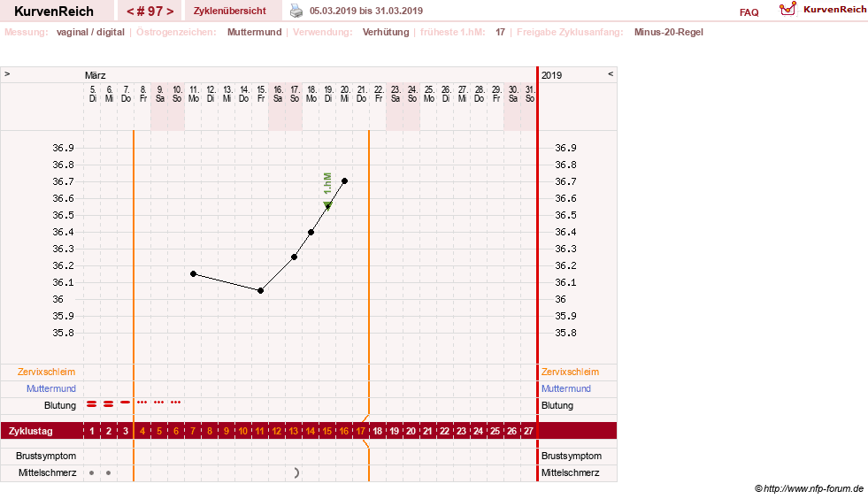
Task: Click the 'Minus-20-Regel' value
Action: tap(669, 32)
